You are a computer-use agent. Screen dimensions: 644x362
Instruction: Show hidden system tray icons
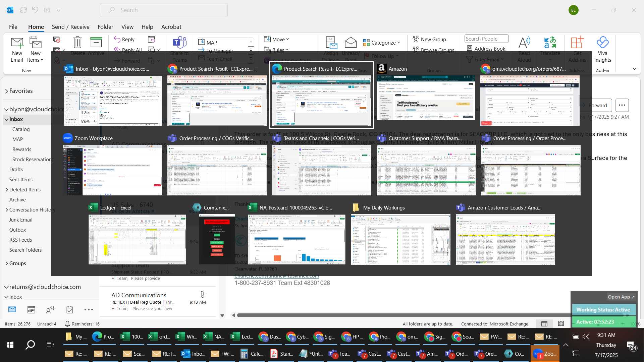tap(566, 345)
